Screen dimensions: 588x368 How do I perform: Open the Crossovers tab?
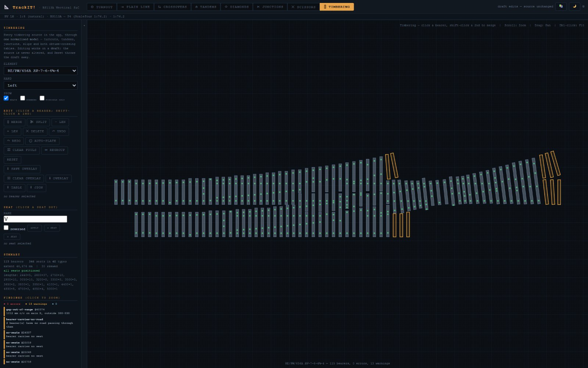[x=172, y=7]
